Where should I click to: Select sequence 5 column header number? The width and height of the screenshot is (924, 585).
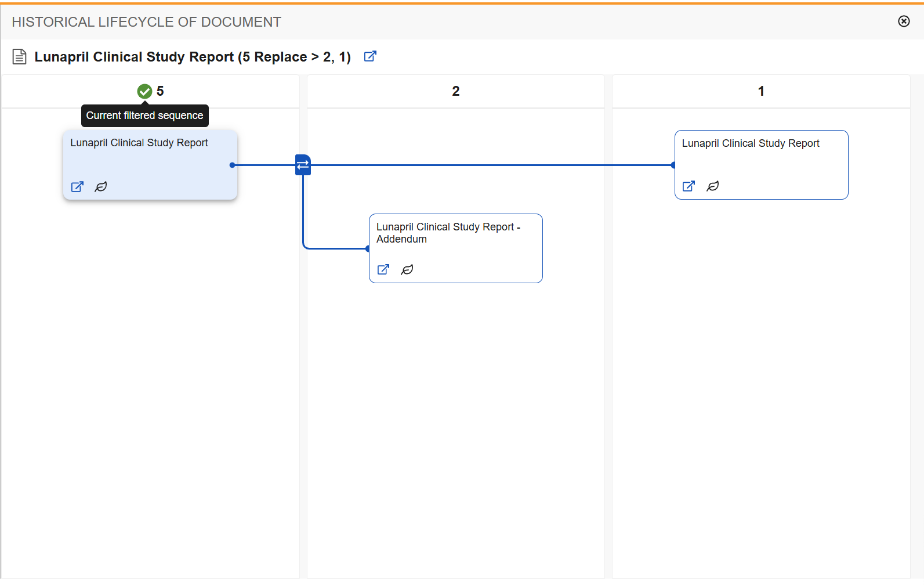point(160,91)
